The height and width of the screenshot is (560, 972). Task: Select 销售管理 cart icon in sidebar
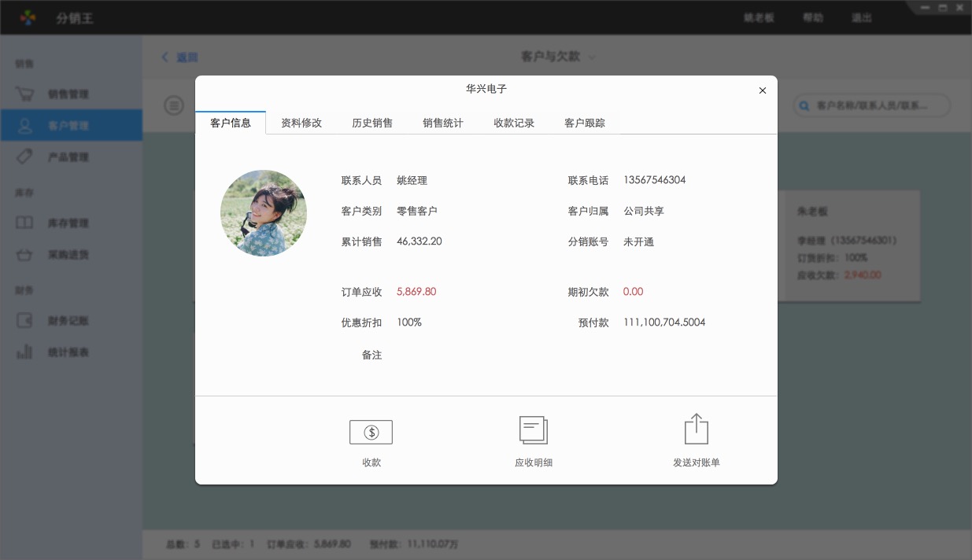[x=25, y=94]
